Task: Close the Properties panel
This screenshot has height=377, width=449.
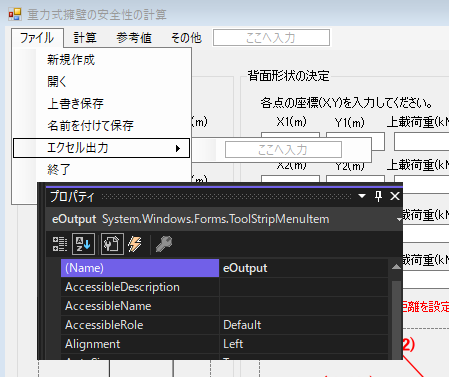Action: (395, 196)
